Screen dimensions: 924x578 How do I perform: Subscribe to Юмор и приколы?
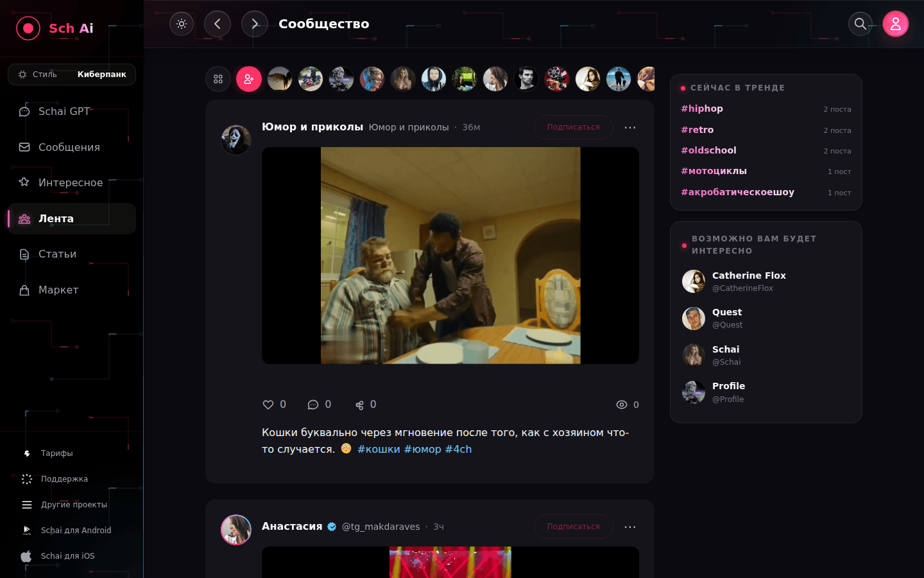coord(574,127)
